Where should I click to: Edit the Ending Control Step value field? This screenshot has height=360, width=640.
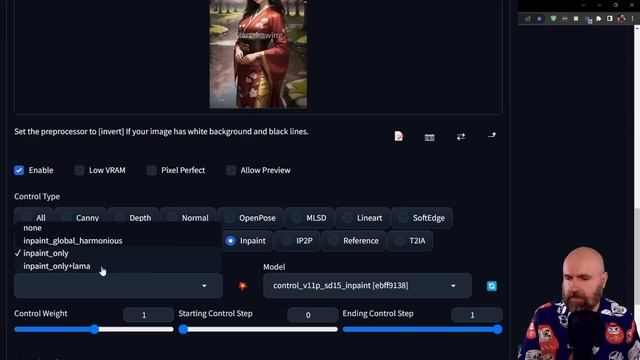(477, 315)
